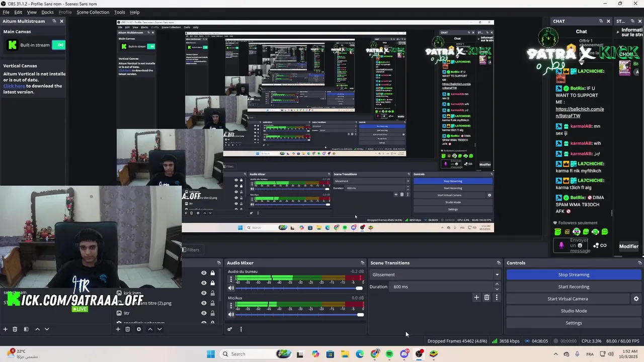Move the scene up in the scenes toolbar
Image resolution: width=644 pixels, height=362 pixels.
[x=37, y=329]
